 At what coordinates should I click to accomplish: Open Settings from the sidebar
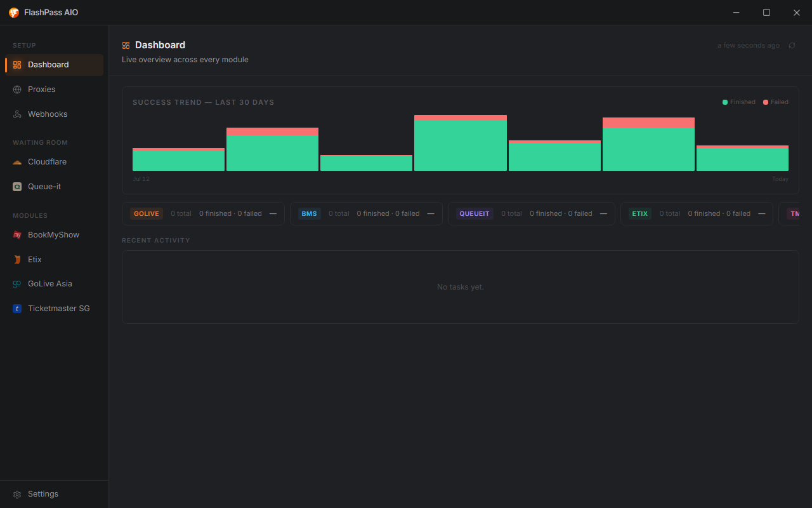(x=54, y=494)
